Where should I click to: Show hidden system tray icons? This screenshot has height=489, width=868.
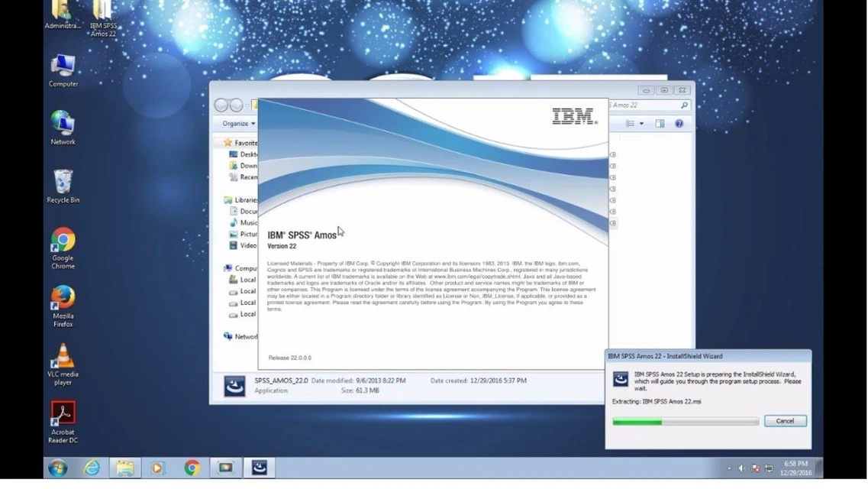(729, 468)
